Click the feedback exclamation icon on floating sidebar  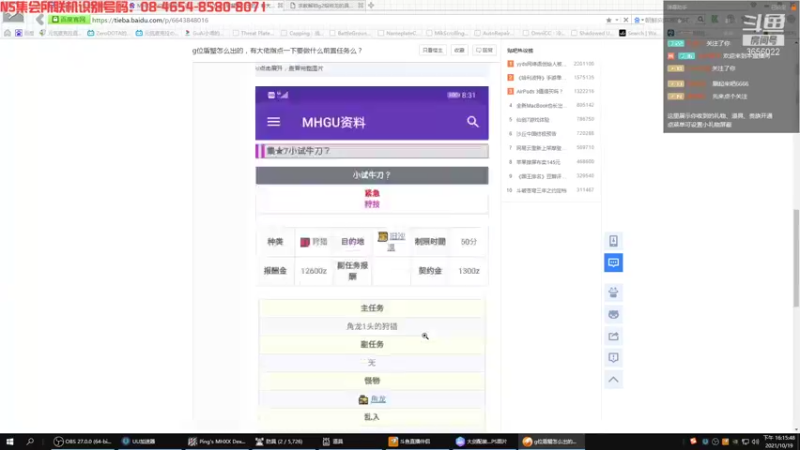tap(613, 358)
